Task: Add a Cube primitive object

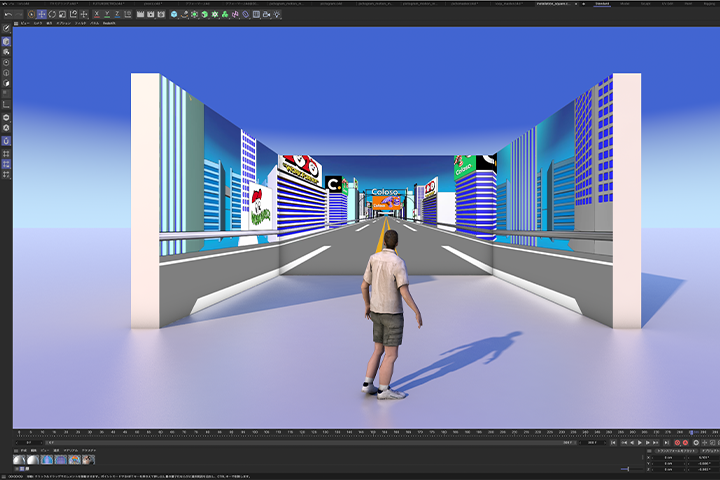Action: point(174,14)
